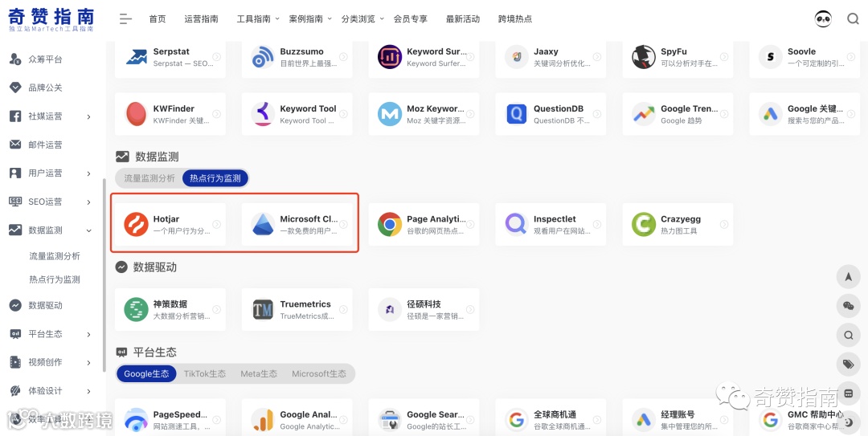Expand the 平台生态 sidebar section
Image resolution: width=868 pixels, height=436 pixels.
pyautogui.click(x=88, y=335)
